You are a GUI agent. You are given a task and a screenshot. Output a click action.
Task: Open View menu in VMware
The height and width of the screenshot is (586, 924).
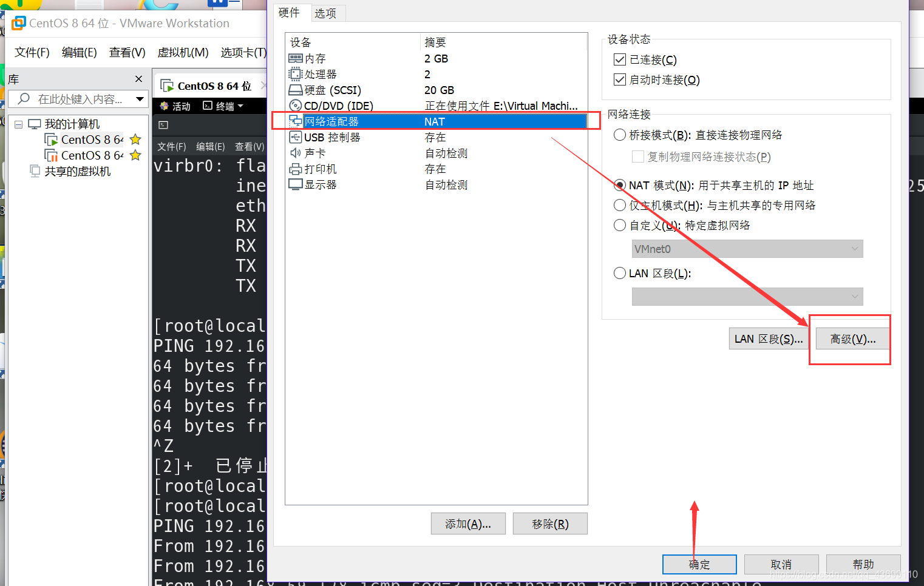pos(127,52)
